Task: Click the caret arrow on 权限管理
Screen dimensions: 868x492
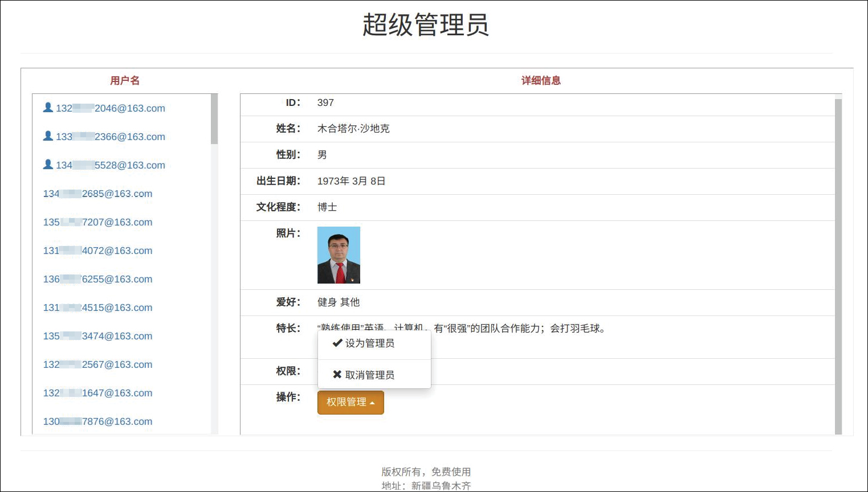Action: (372, 403)
